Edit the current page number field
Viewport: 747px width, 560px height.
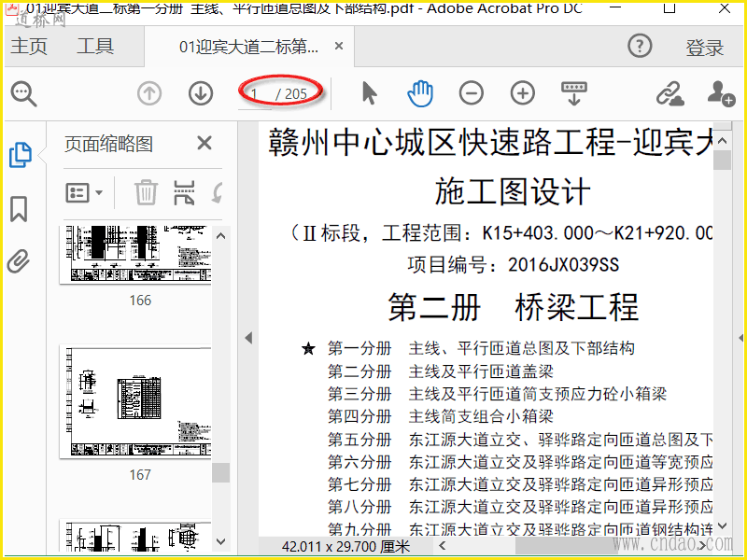[255, 94]
